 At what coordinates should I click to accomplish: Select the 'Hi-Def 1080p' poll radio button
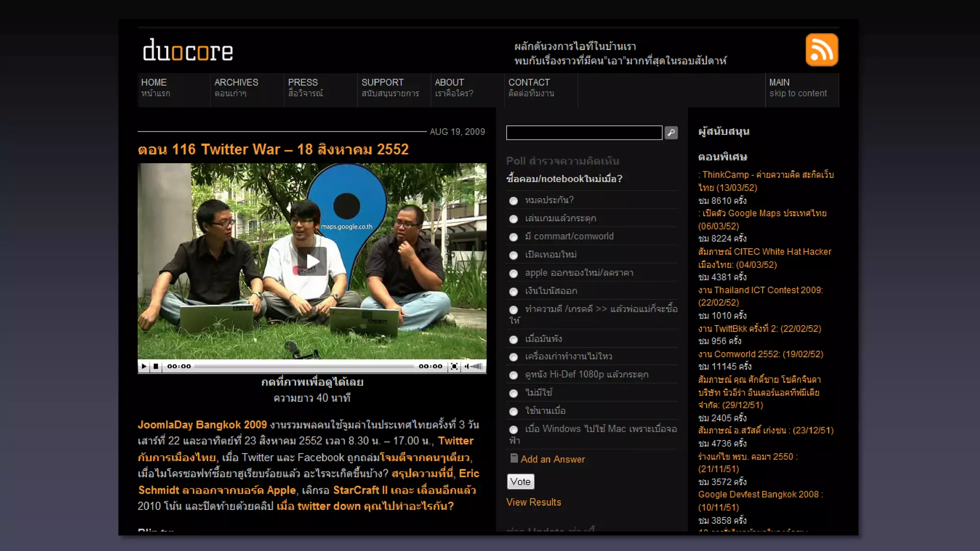click(513, 375)
